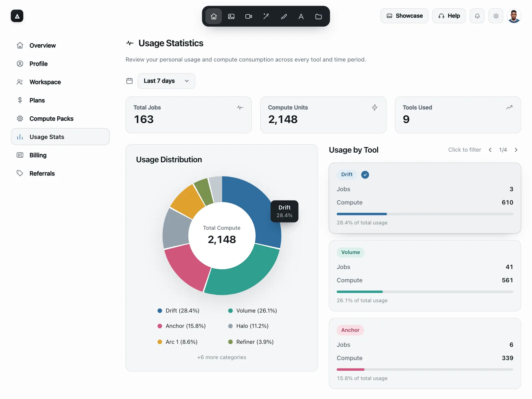This screenshot has height=399, width=532.
Task: Click the Drift (28.4%) legend entry
Action: click(x=179, y=311)
